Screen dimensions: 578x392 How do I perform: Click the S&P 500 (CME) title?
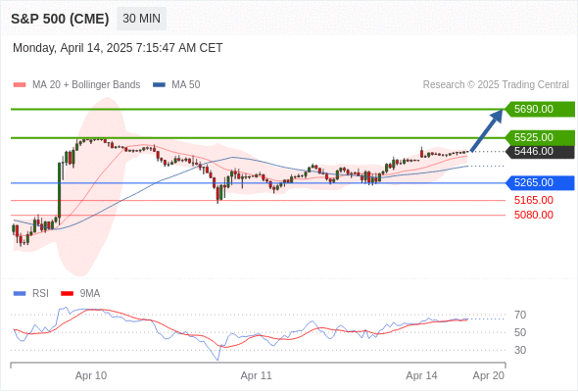[x=60, y=19]
